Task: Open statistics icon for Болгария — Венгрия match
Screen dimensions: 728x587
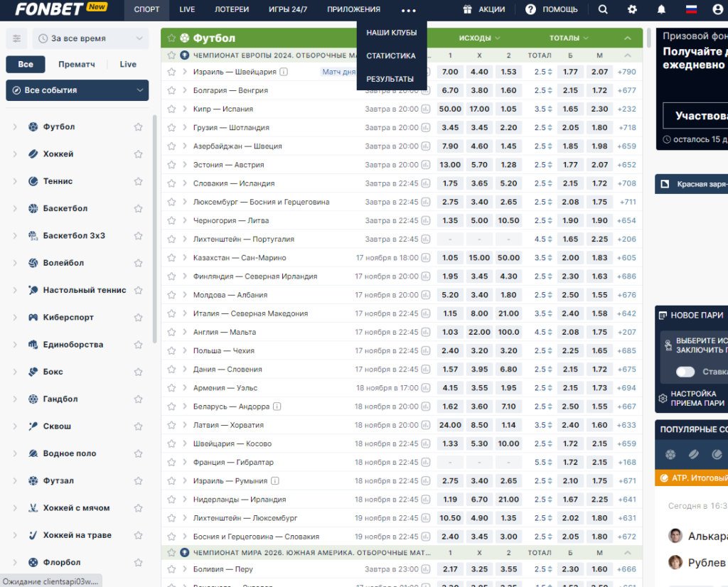Action: click(x=425, y=90)
